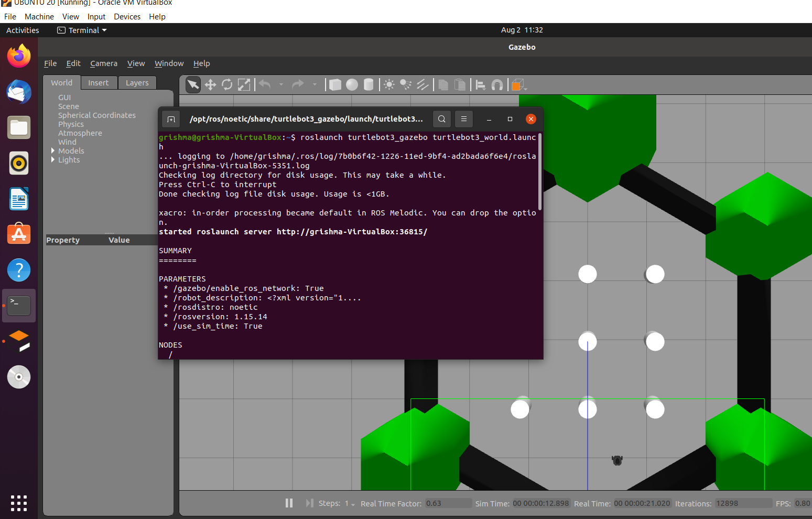Click the undo arrow in Gazebo toolbar
This screenshot has height=519, width=812.
265,84
